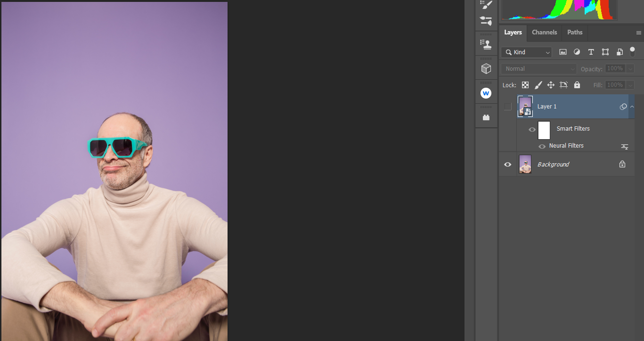This screenshot has width=644, height=341.
Task: Hide the Background layer eye toggle
Action: (507, 165)
